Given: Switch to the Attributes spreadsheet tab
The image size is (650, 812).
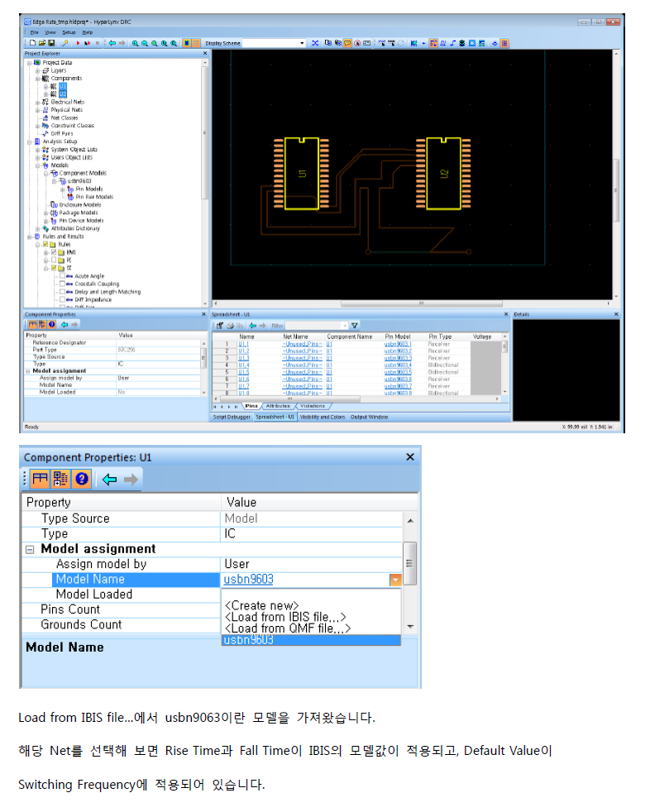Looking at the screenshot, I should point(279,406).
